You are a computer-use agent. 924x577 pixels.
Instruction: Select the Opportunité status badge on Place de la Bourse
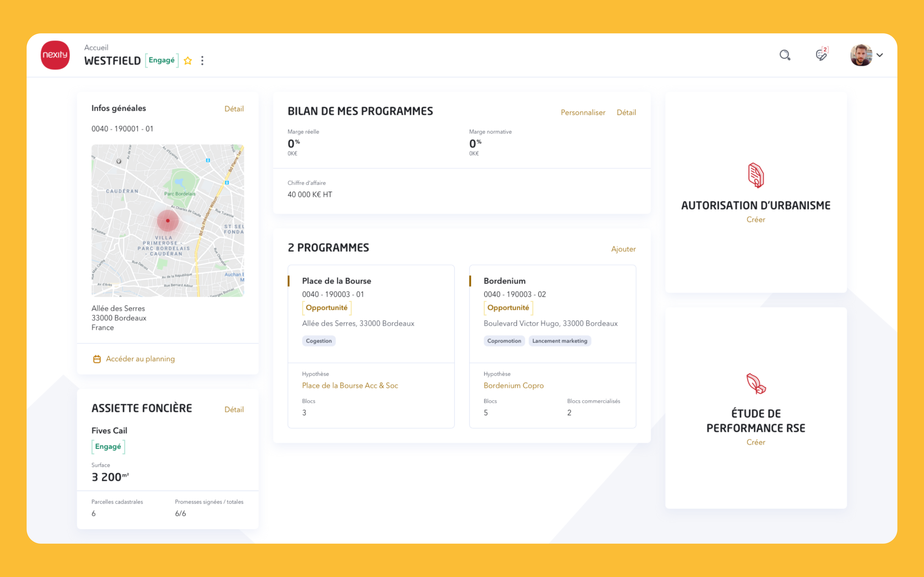point(326,308)
